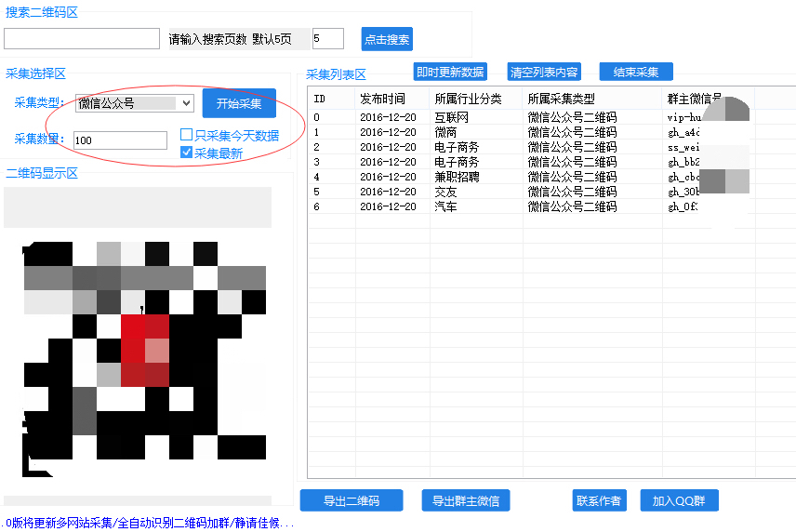Screen dimensions: 796x532
Task: Clear the list with 清空列表内容
Action: [544, 73]
